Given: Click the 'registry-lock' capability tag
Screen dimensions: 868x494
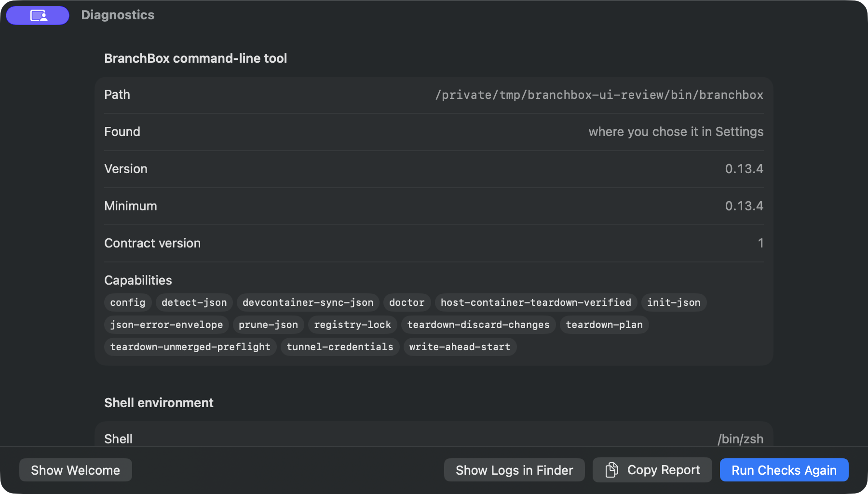Looking at the screenshot, I should [x=353, y=325].
